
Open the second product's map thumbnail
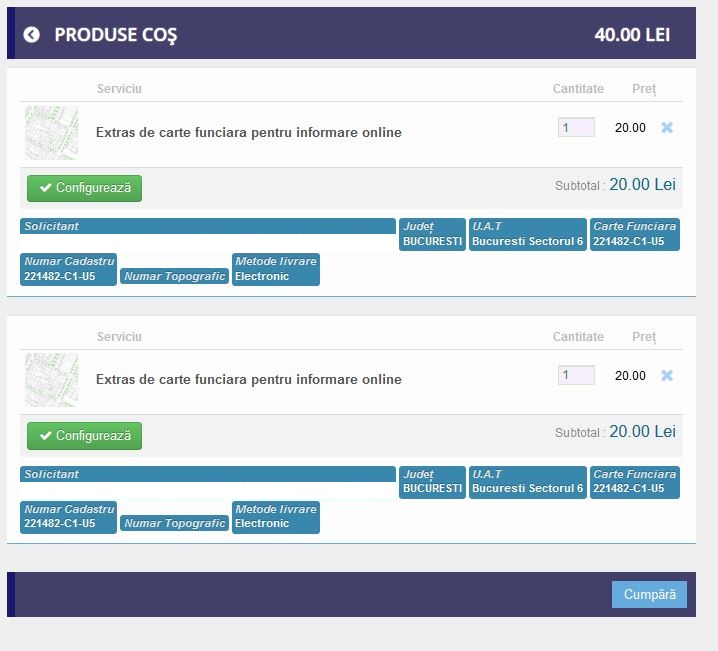click(51, 380)
